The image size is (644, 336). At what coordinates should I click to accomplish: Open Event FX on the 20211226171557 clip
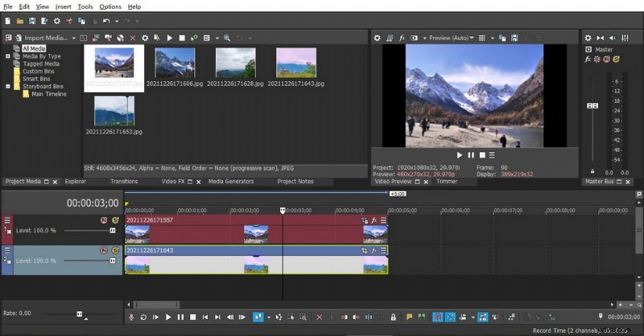374,220
